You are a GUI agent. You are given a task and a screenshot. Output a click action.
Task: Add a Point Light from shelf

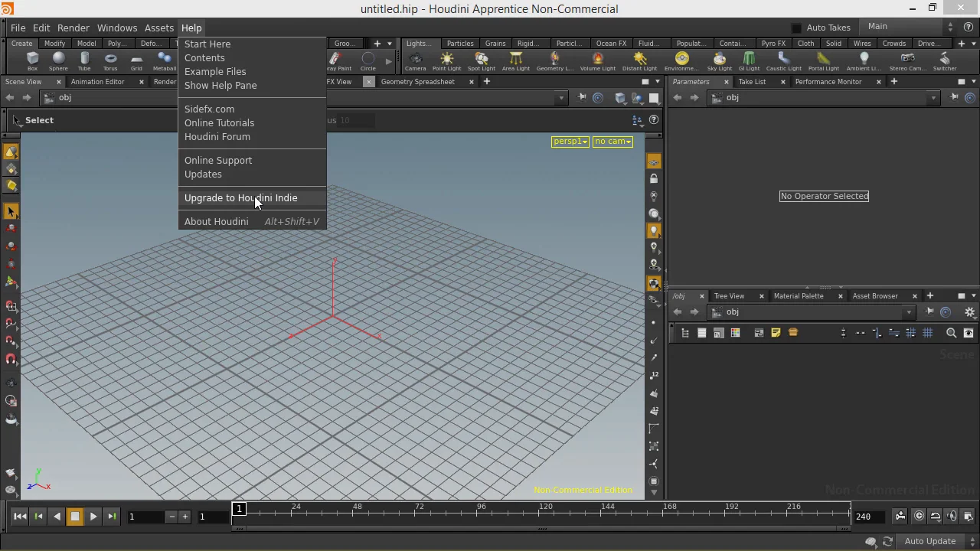446,60
